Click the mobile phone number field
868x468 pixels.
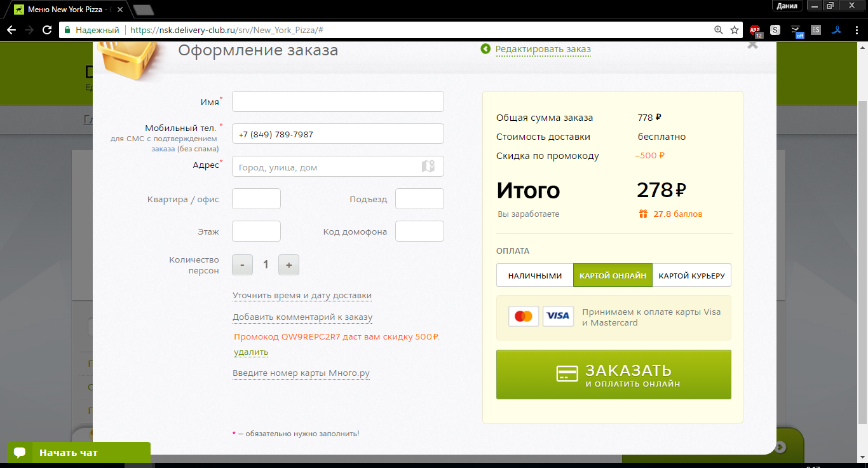(338, 134)
